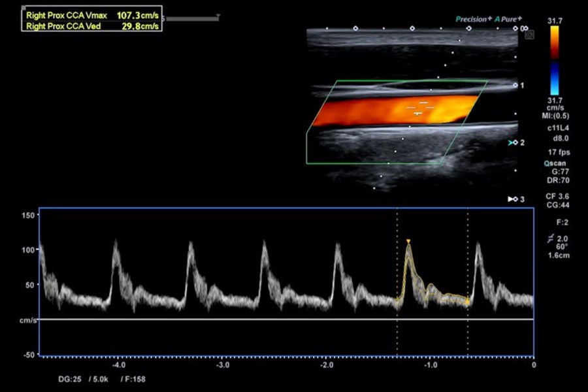Click the MI:(0.5) readout
Image resolution: width=588 pixels, height=392 pixels.
tap(555, 116)
